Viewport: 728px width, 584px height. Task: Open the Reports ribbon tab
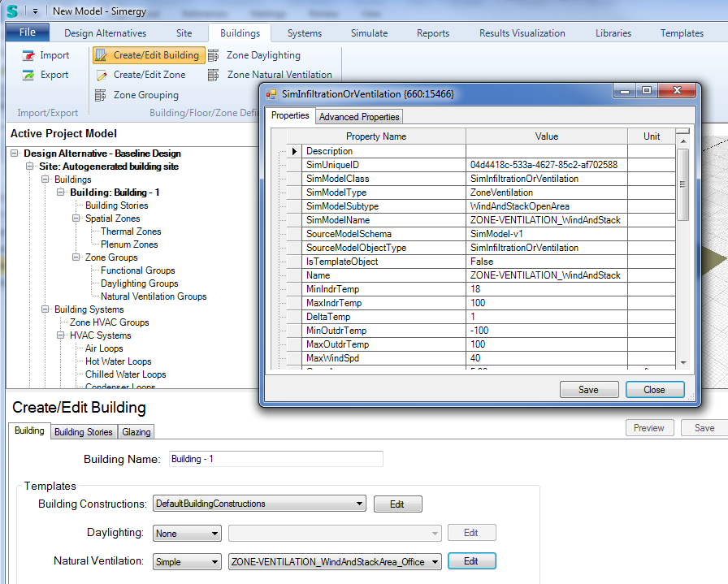point(433,33)
